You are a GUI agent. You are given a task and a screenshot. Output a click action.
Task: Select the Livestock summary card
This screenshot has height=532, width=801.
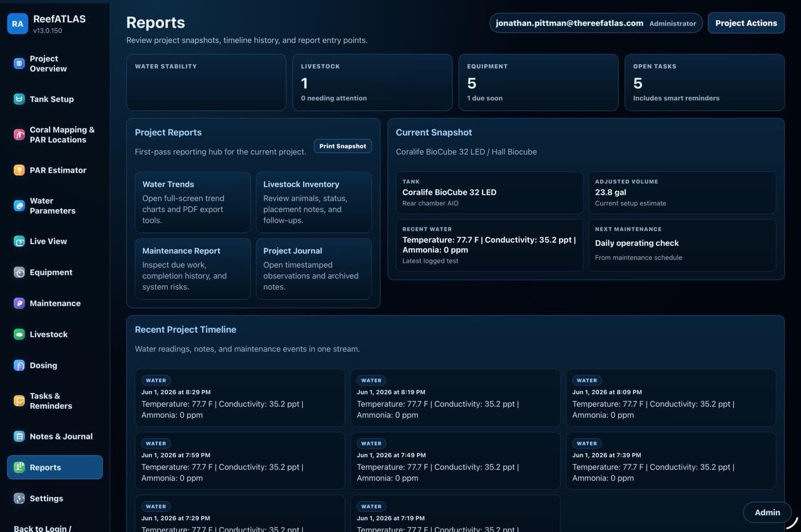[x=372, y=82]
